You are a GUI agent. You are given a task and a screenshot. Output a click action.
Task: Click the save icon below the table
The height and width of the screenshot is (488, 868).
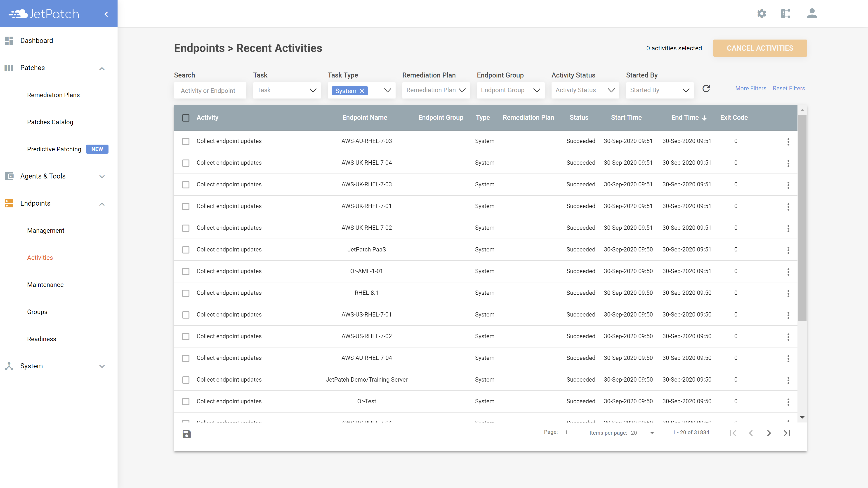pyautogui.click(x=186, y=434)
